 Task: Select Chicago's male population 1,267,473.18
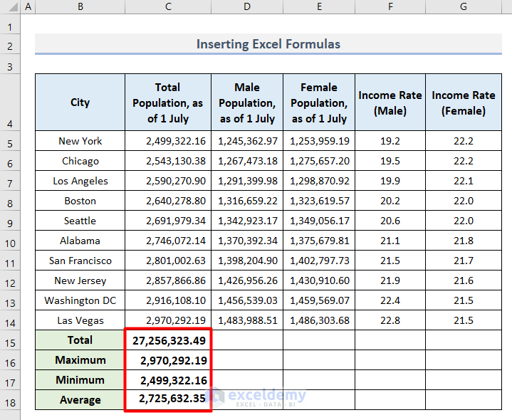coord(247,161)
